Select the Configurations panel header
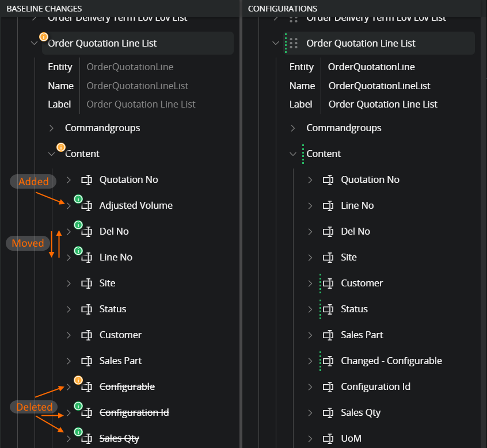 click(283, 9)
